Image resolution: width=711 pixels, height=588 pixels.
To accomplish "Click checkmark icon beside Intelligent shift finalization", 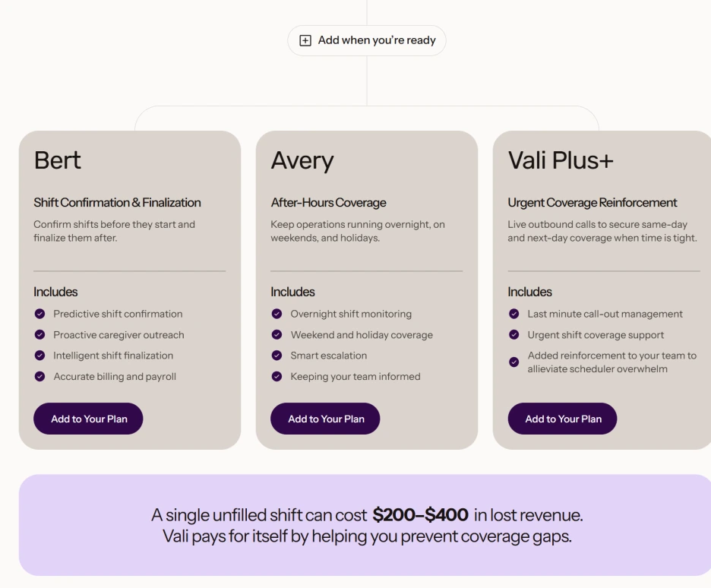I will point(40,356).
